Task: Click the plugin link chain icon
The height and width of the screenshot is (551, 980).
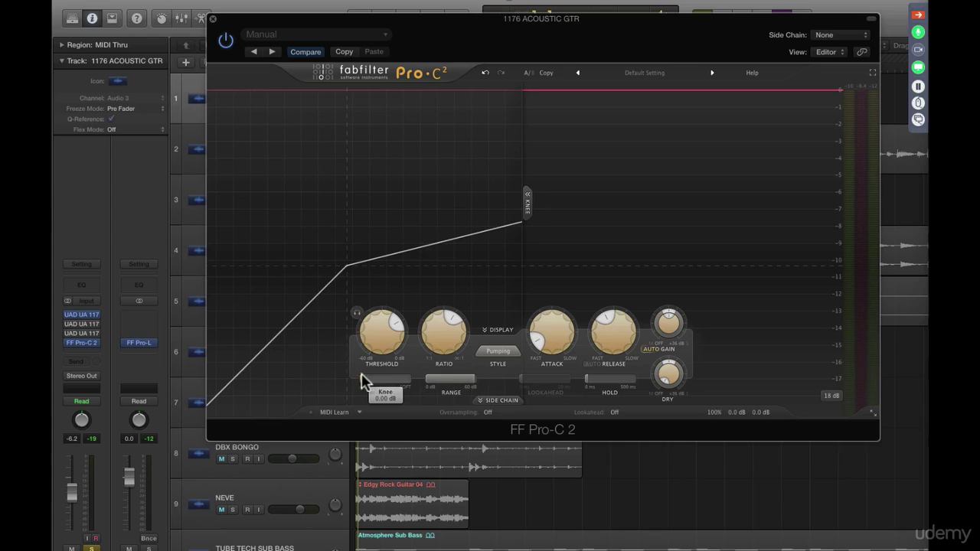Action: click(862, 52)
